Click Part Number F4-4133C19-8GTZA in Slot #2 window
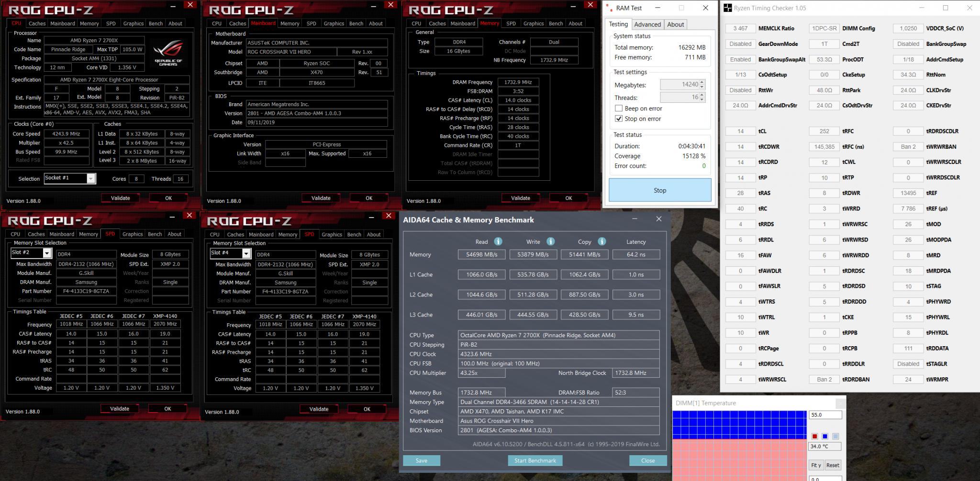Image resolution: width=980 pixels, height=481 pixels. [x=86, y=291]
